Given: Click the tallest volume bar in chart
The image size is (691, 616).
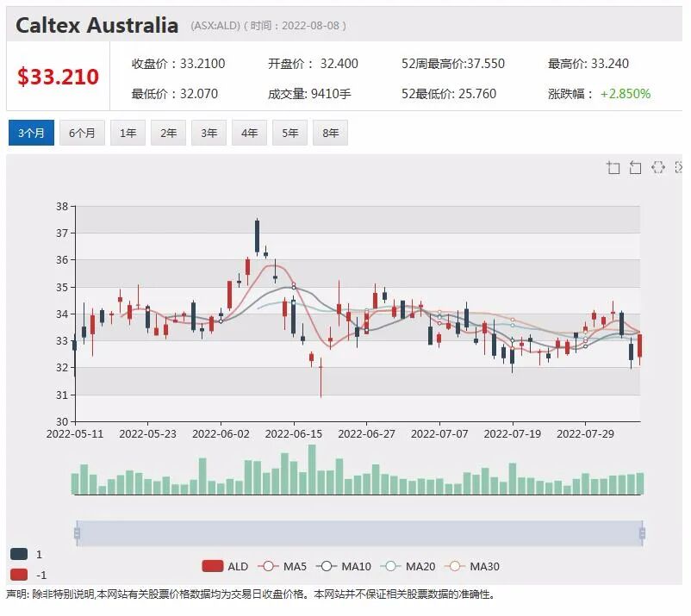Looking at the screenshot, I should [x=312, y=470].
